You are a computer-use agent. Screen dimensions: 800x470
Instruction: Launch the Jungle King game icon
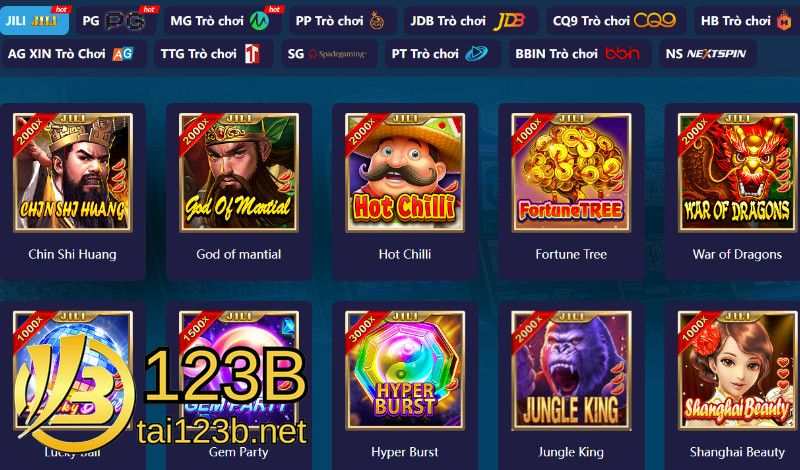tap(571, 370)
